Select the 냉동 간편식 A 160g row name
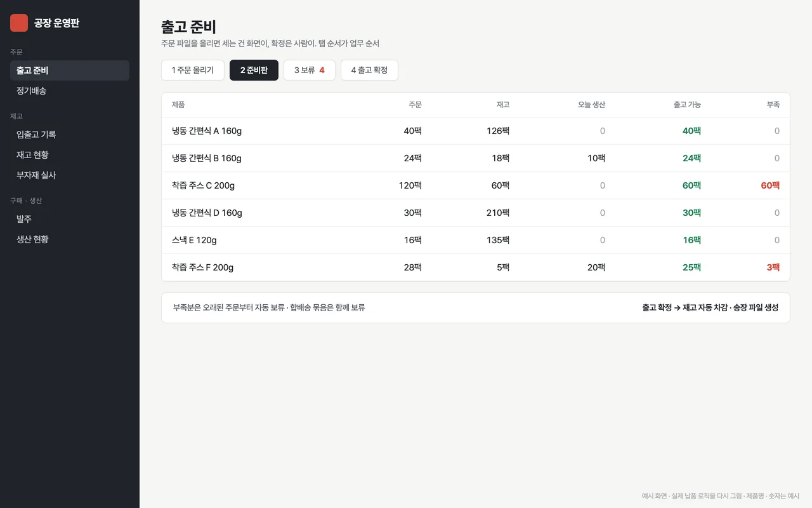Image resolution: width=812 pixels, height=508 pixels. point(207,131)
